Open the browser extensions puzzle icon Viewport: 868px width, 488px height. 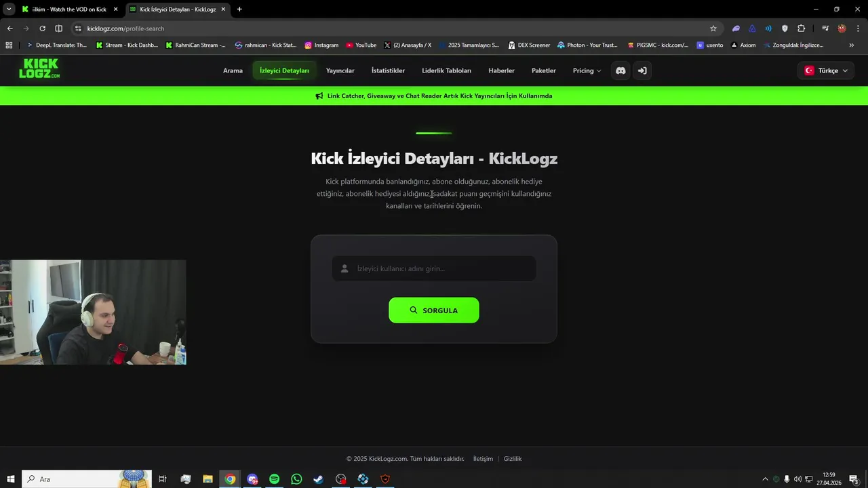click(x=802, y=28)
